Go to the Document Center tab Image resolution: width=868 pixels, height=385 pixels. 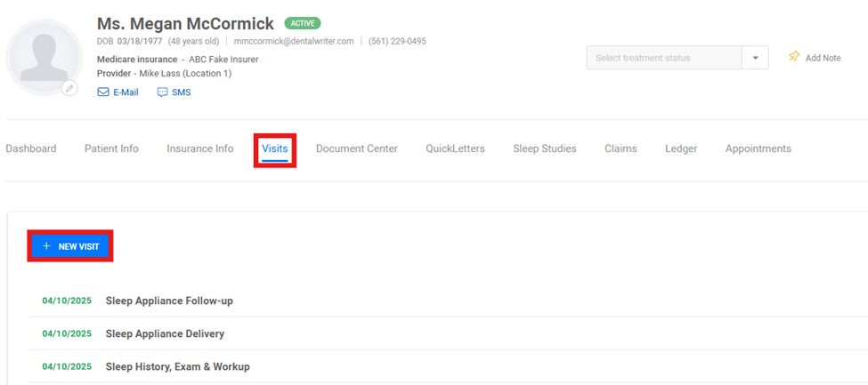356,148
